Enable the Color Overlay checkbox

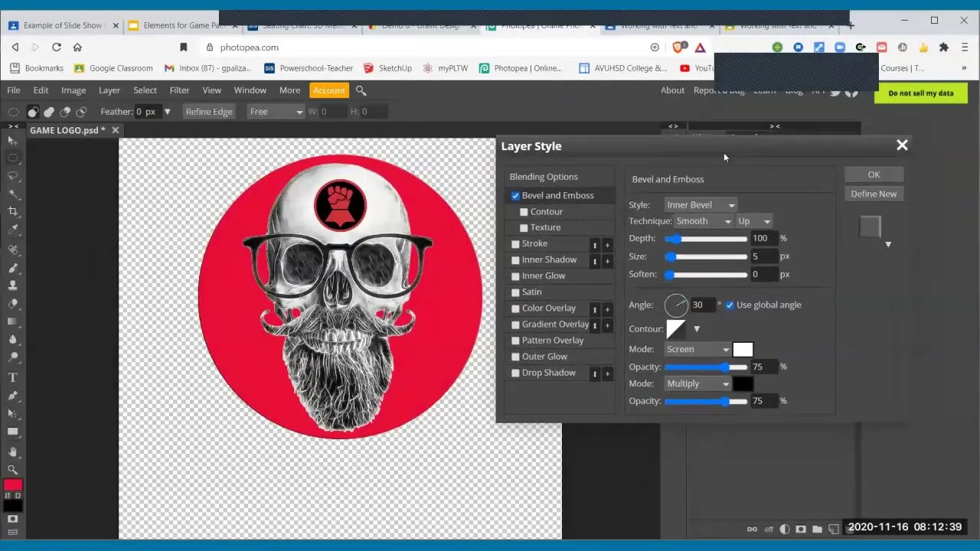pos(515,308)
